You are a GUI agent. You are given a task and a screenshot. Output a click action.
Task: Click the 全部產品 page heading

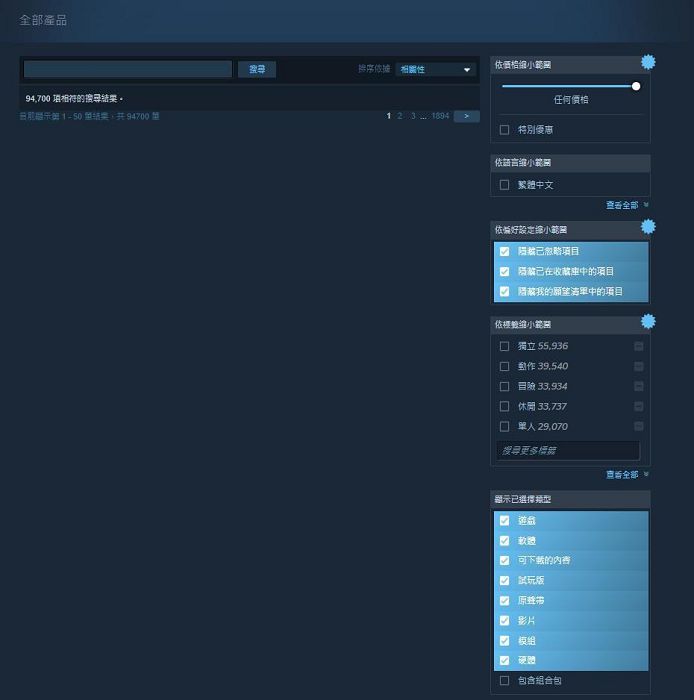(x=43, y=20)
